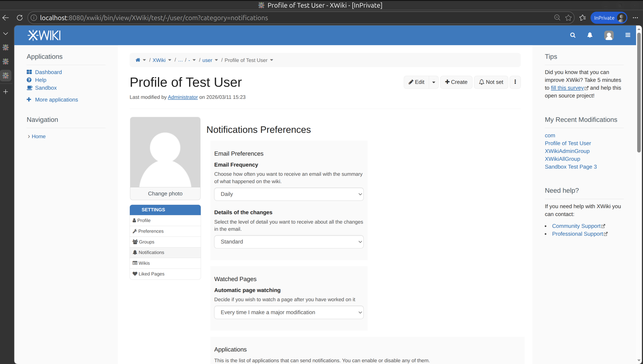This screenshot has width=643, height=364.
Task: Open the user avatar menu
Action: point(608,35)
